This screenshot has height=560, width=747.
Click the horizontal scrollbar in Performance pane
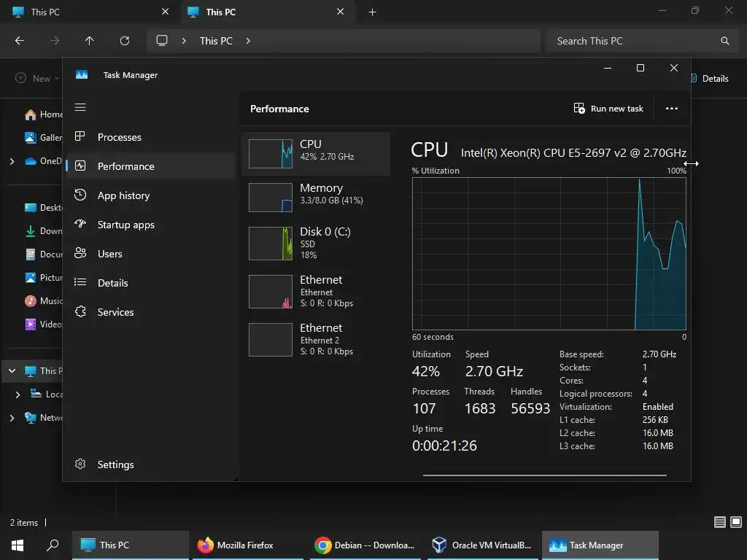(x=544, y=475)
